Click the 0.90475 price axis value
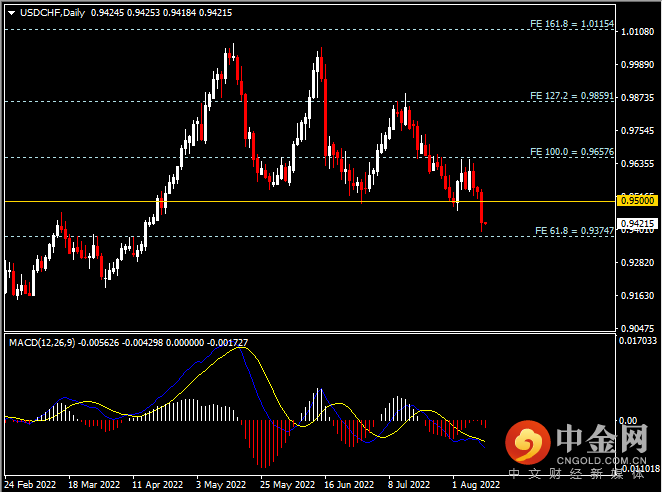 (x=637, y=328)
